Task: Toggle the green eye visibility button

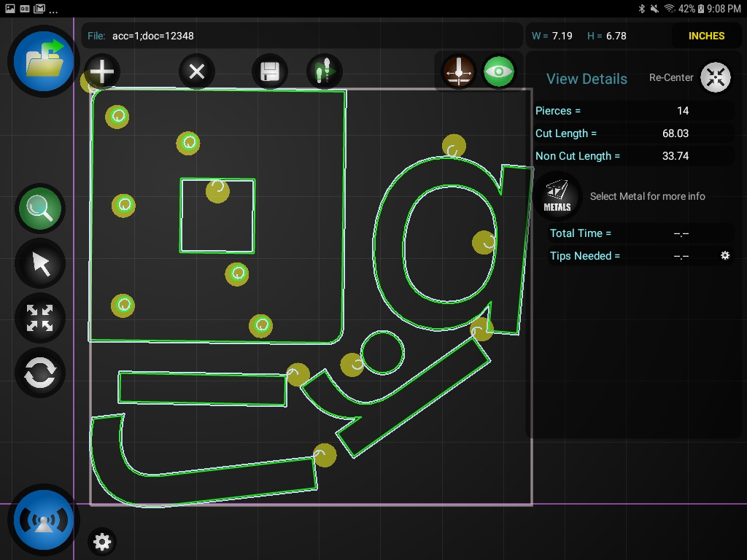Action: coord(499,71)
